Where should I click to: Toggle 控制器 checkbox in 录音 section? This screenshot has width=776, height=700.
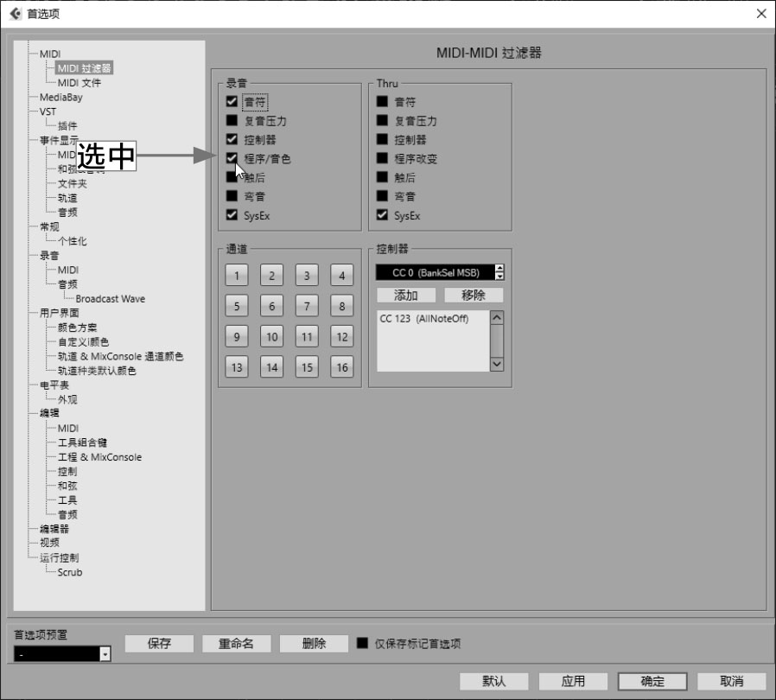232,139
